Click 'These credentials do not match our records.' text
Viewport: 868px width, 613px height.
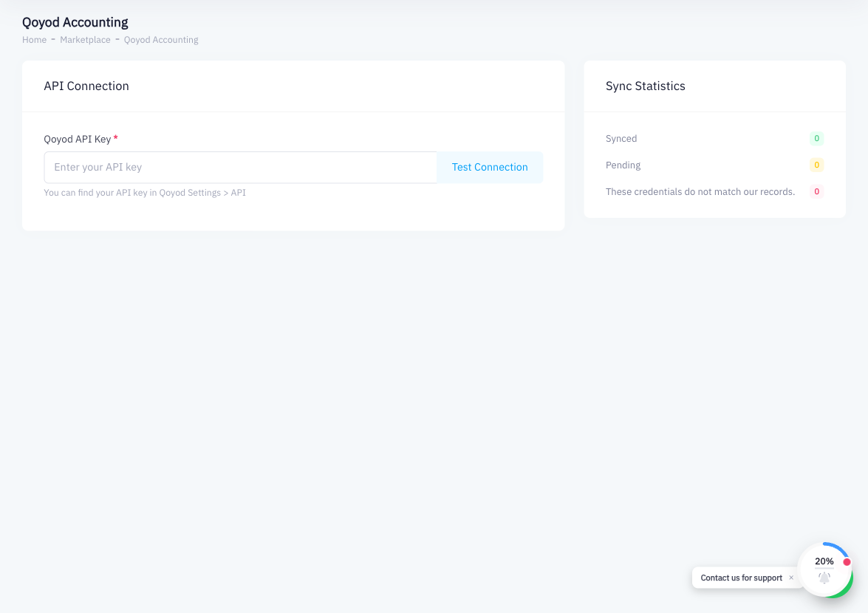pyautogui.click(x=700, y=191)
